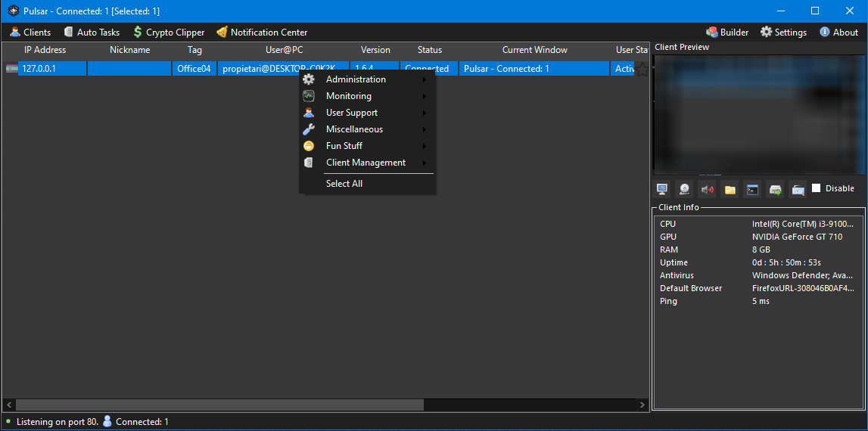Click the Administration gear icon
This screenshot has width=868, height=431.
pos(308,79)
